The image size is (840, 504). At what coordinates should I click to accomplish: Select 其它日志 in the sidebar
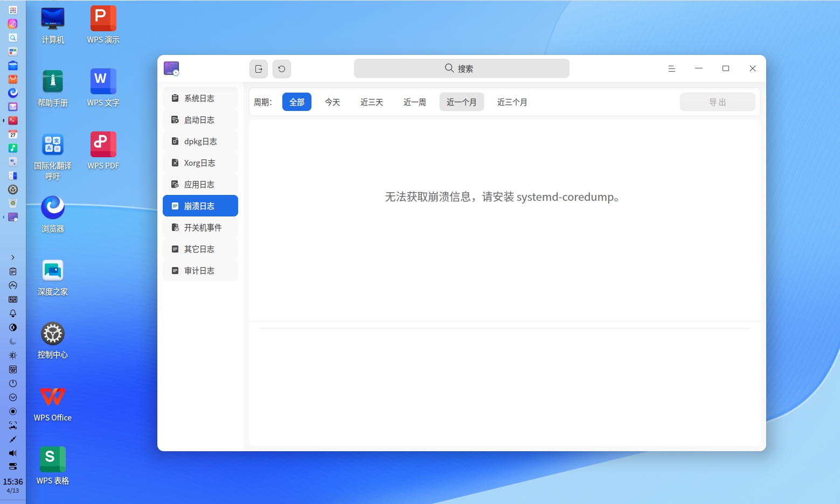point(200,249)
